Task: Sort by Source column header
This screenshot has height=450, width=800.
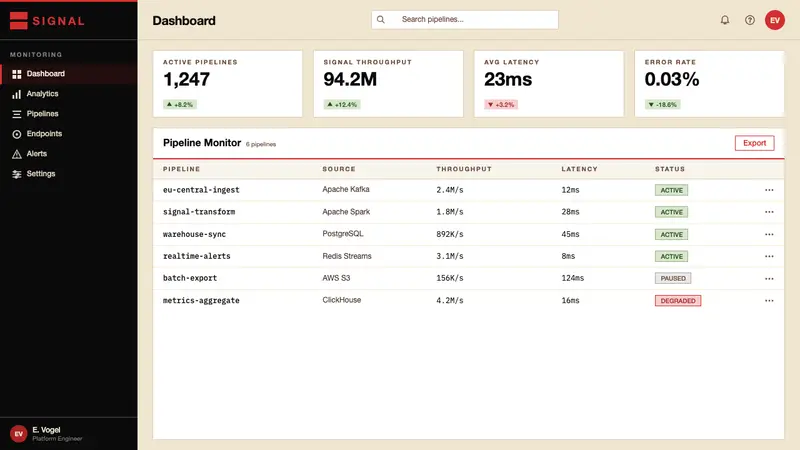Action: (339, 169)
